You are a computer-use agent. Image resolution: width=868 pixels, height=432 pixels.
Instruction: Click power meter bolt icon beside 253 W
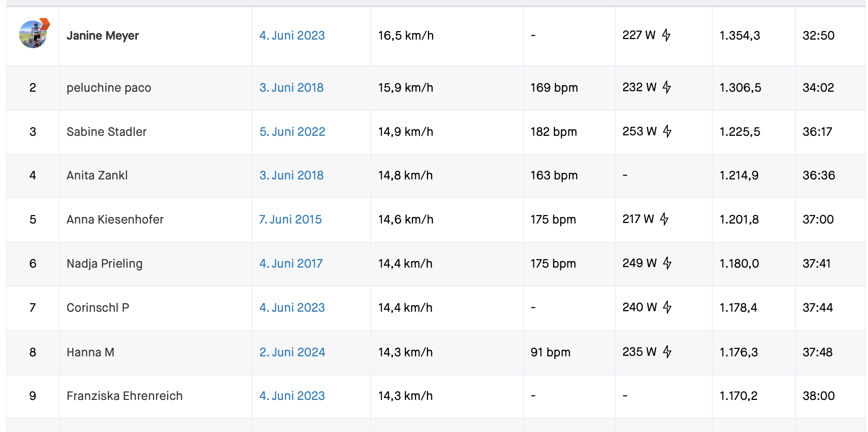click(667, 131)
